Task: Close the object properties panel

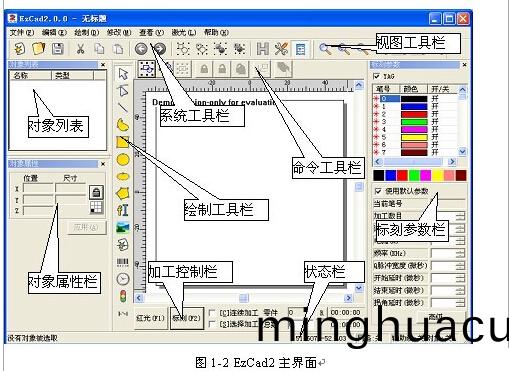Action: [x=103, y=164]
